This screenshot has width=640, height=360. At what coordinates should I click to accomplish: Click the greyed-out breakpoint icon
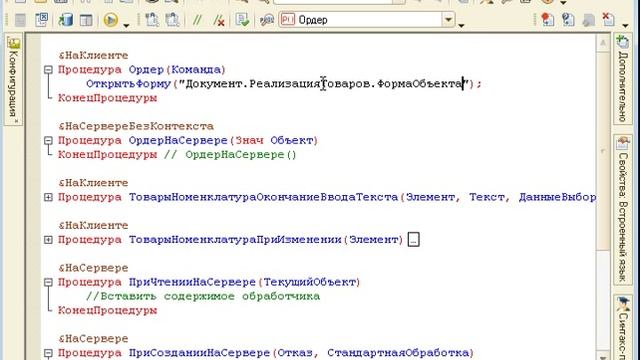pyautogui.click(x=588, y=20)
